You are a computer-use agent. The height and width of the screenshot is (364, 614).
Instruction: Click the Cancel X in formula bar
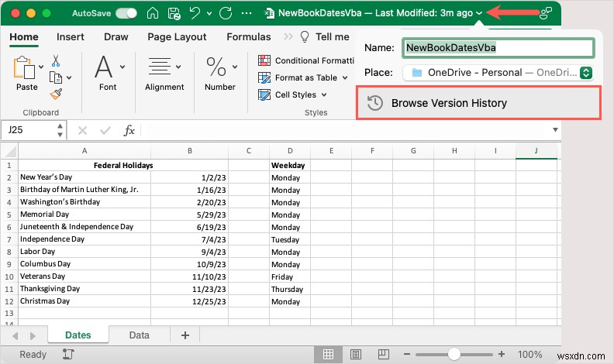click(82, 130)
